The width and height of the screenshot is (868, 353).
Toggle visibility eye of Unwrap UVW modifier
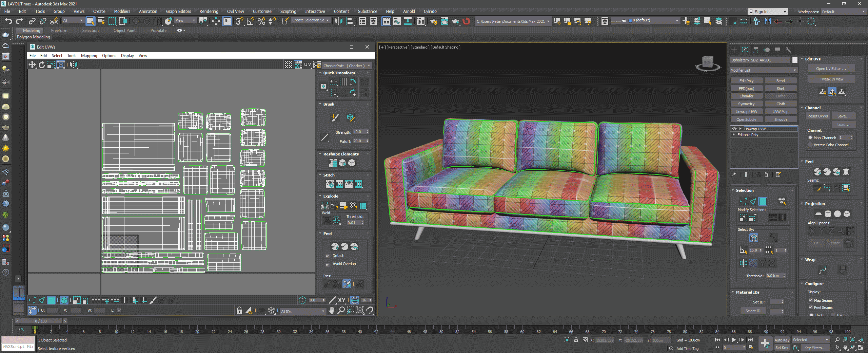pyautogui.click(x=734, y=129)
